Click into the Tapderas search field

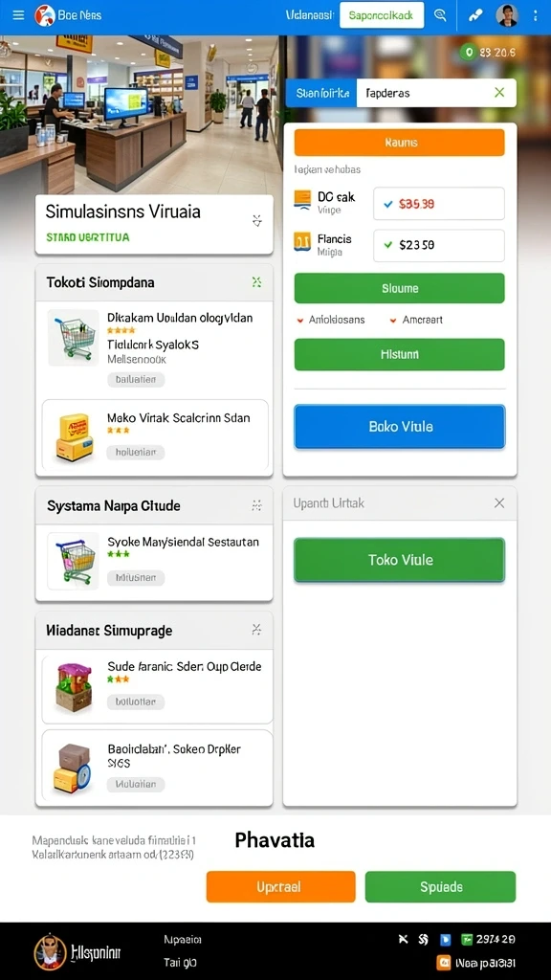coord(436,93)
